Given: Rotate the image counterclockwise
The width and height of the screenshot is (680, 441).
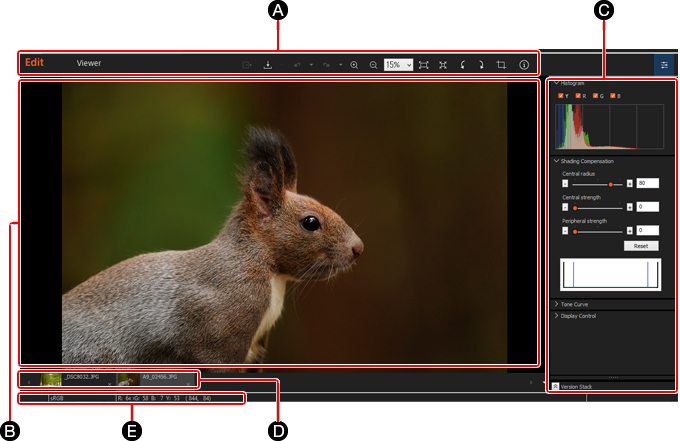Looking at the screenshot, I should click(463, 65).
